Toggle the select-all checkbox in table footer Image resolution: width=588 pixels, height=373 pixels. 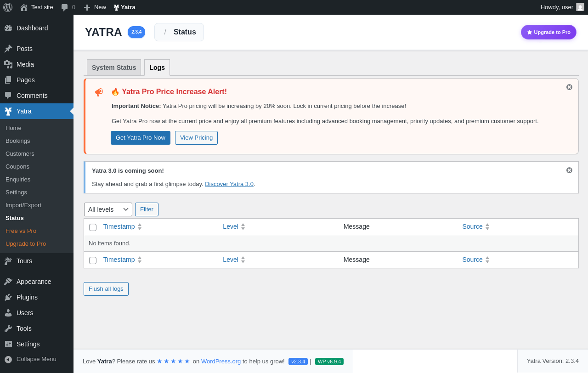click(93, 260)
